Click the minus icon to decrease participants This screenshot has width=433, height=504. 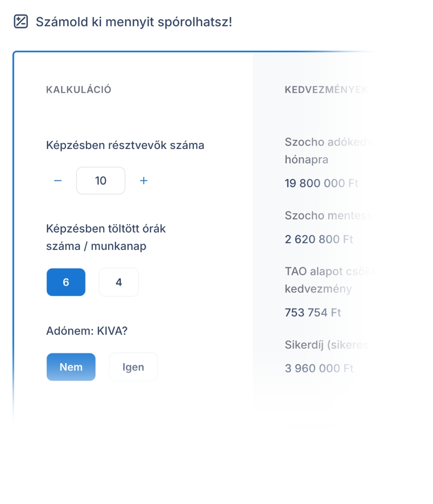(58, 180)
